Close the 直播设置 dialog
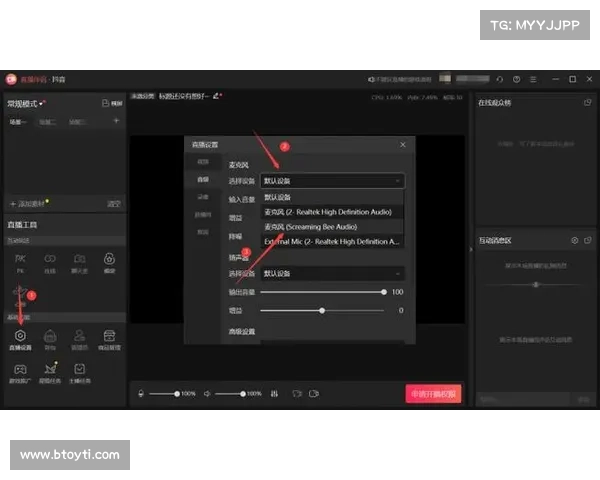 coord(403,145)
